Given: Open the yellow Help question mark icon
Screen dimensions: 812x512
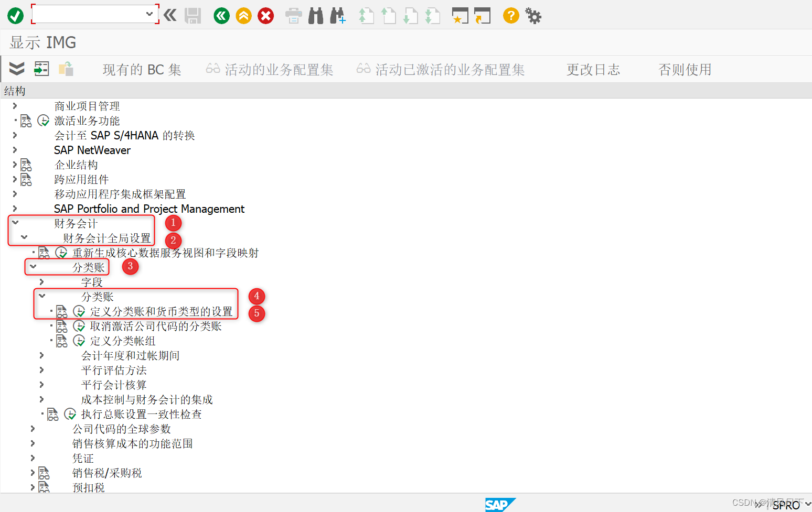Looking at the screenshot, I should [x=511, y=16].
